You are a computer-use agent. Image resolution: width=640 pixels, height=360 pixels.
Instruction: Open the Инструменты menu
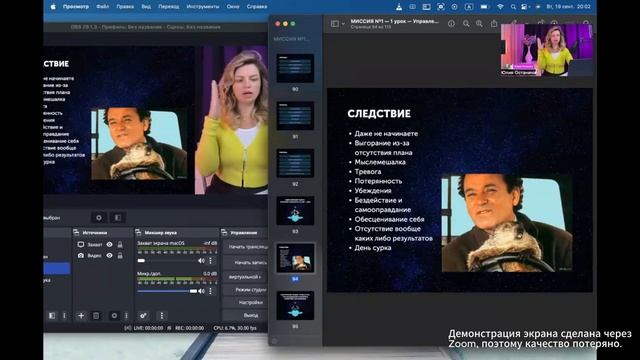[x=202, y=7]
